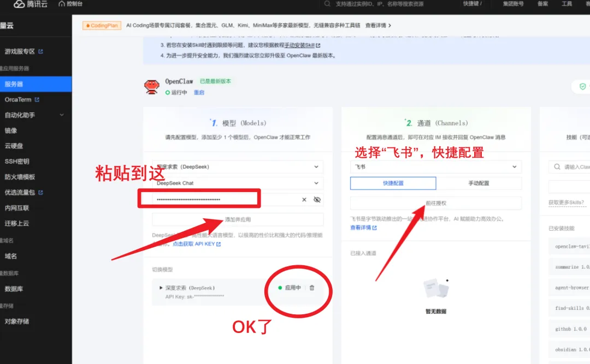Click the 添加并应用 button
The height and width of the screenshot is (364, 590).
(238, 219)
